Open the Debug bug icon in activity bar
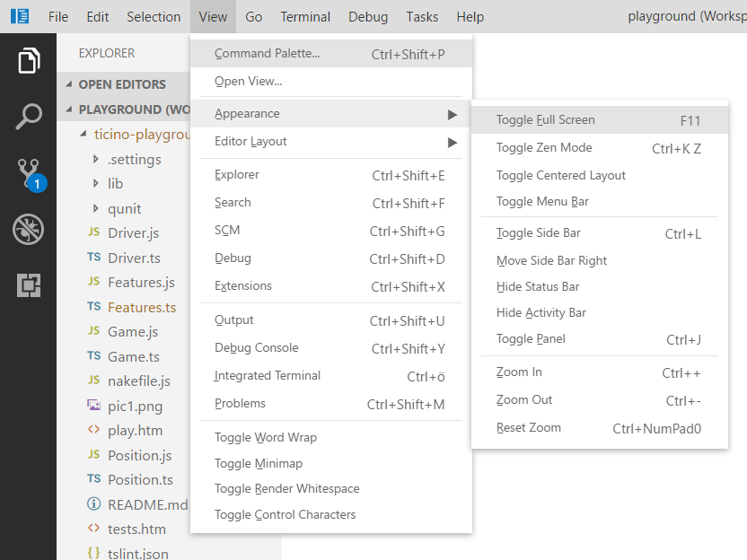The image size is (747, 560). (28, 229)
